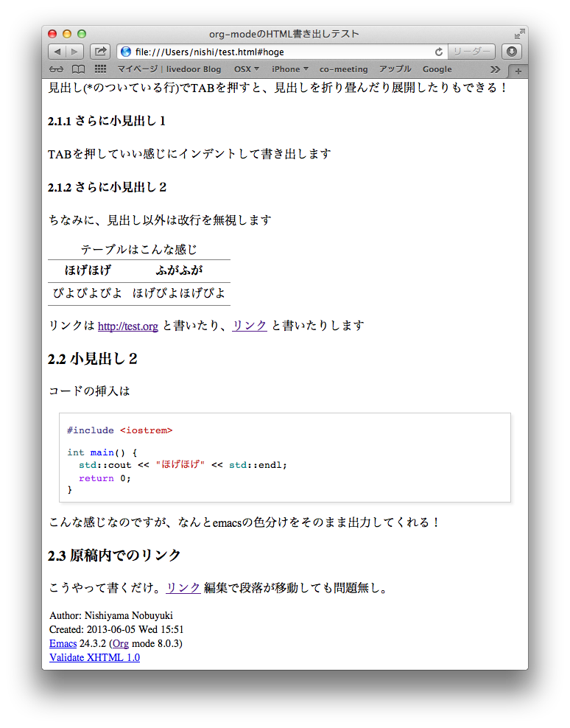Screen dimensions: 570x728
Task: Select the table header ふがふが
Action: pyautogui.click(x=179, y=270)
